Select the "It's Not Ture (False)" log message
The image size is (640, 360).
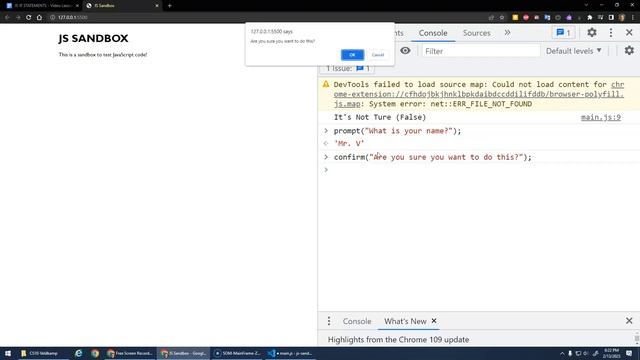tap(380, 118)
